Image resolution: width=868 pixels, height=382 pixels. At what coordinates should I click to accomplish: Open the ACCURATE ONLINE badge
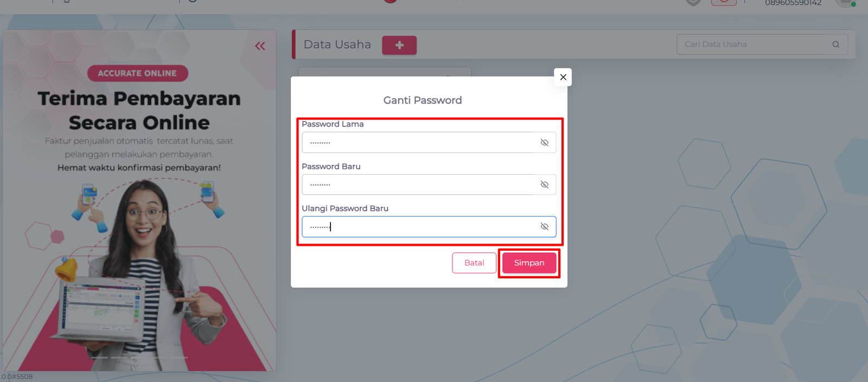[x=138, y=73]
